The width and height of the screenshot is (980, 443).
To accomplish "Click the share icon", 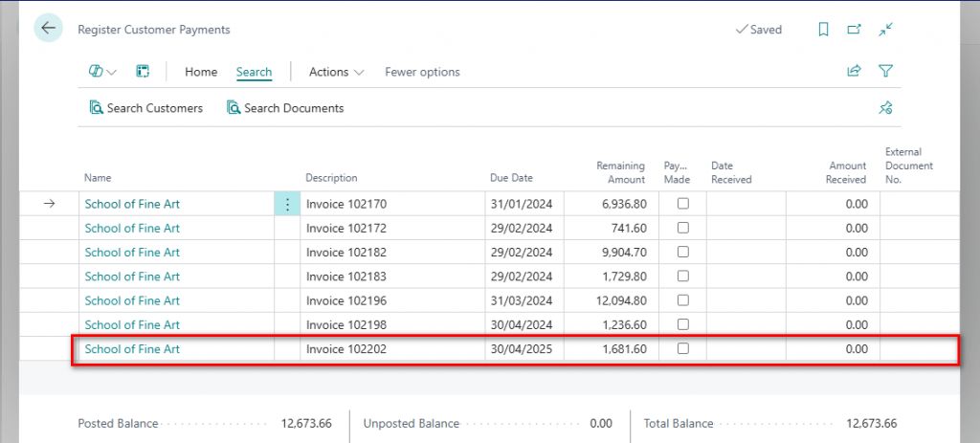I will point(854,72).
